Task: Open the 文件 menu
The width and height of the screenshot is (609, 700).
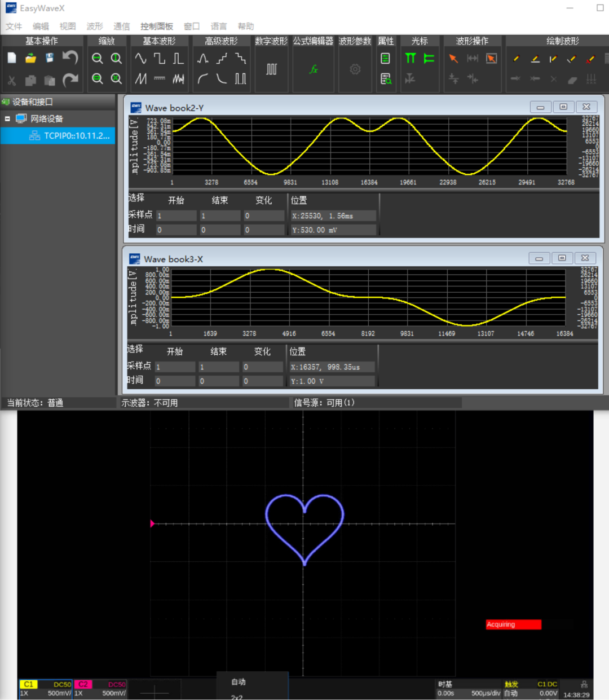Action: [x=14, y=27]
